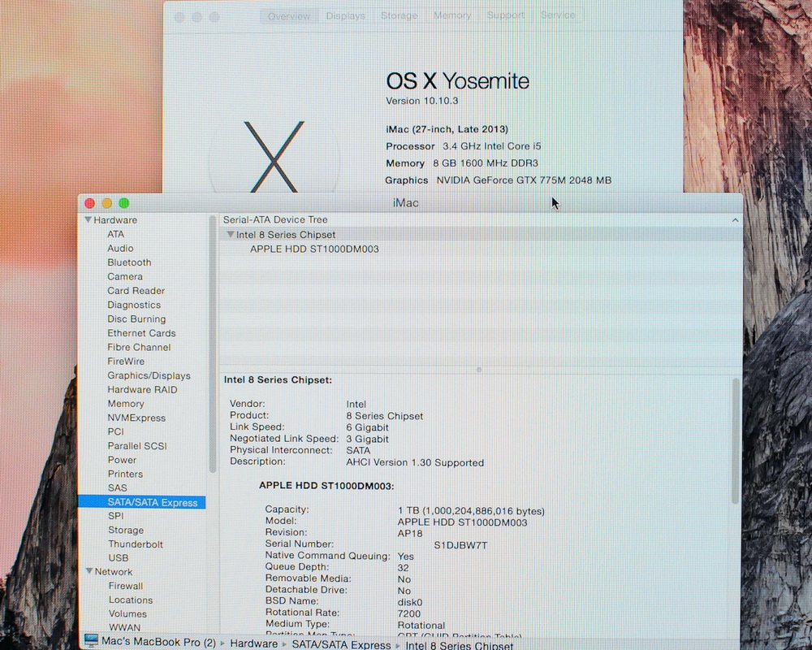
Task: Collapse Intel 8 Series Chipset tree node
Action: [231, 235]
